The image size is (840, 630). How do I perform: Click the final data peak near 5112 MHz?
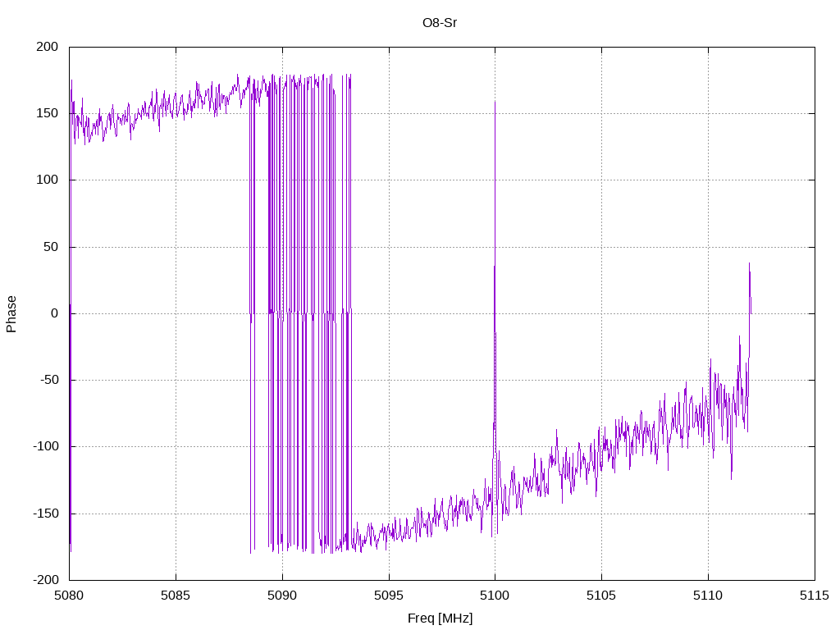[x=750, y=290]
